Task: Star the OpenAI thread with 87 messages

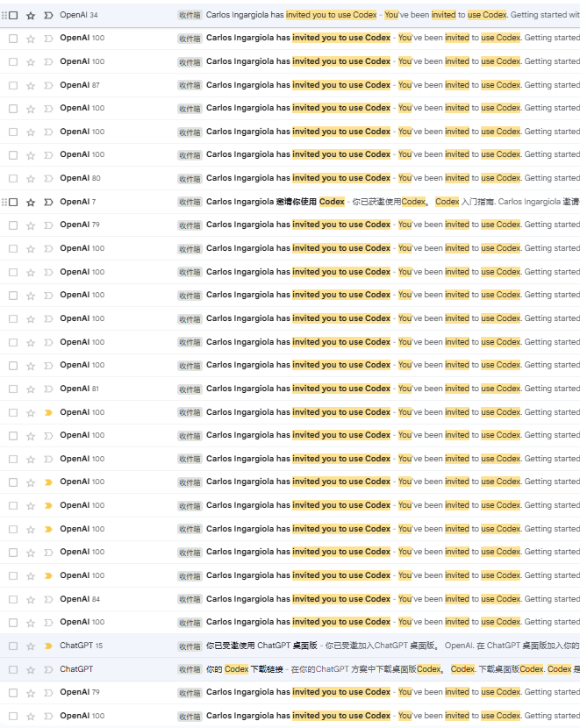Action: (31, 85)
